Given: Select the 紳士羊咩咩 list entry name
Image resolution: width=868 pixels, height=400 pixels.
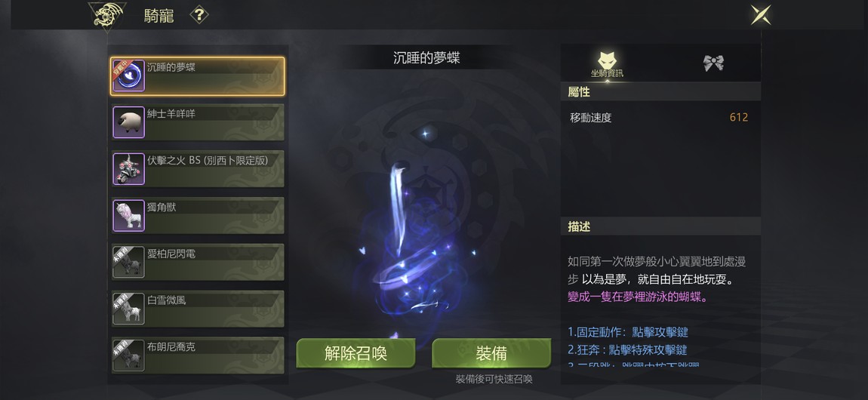Looking at the screenshot, I should (x=171, y=113).
